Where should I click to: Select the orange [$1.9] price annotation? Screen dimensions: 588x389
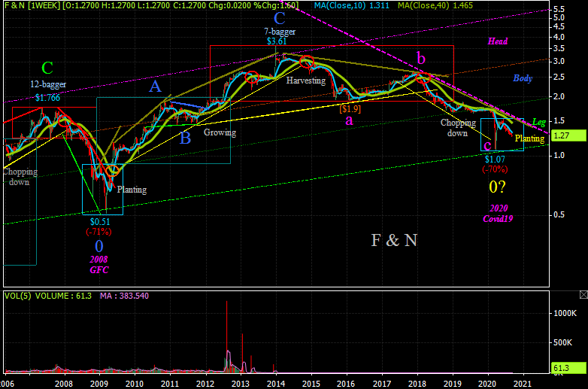[350, 108]
